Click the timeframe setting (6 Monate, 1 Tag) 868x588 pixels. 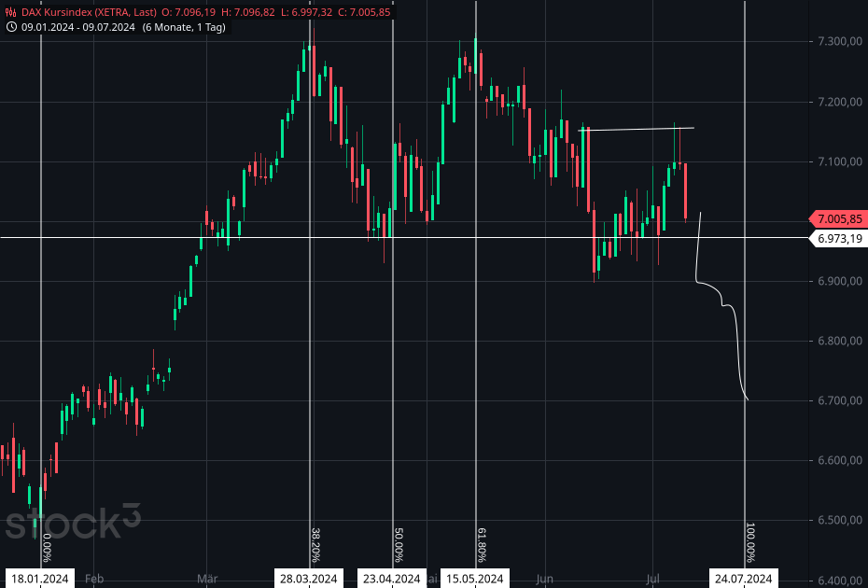tap(184, 28)
